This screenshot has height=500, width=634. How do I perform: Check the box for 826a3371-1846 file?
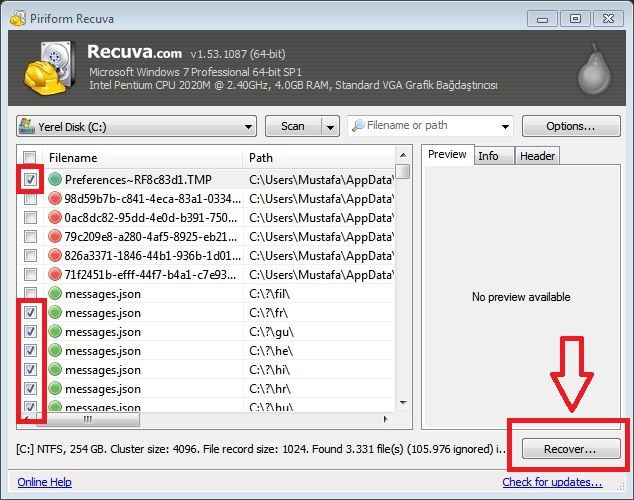(x=30, y=255)
